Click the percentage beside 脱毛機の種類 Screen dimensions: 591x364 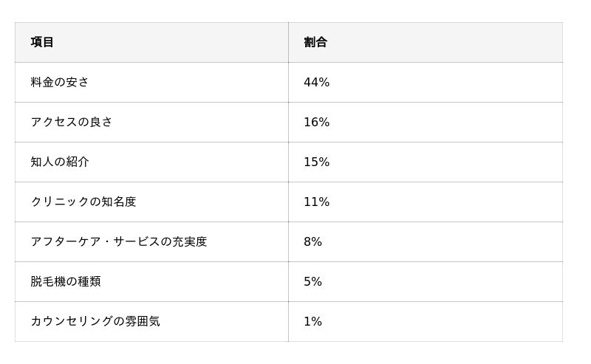[x=313, y=281]
